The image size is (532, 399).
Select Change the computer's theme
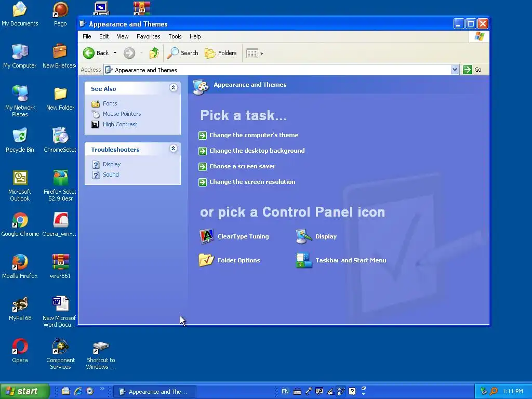click(254, 135)
